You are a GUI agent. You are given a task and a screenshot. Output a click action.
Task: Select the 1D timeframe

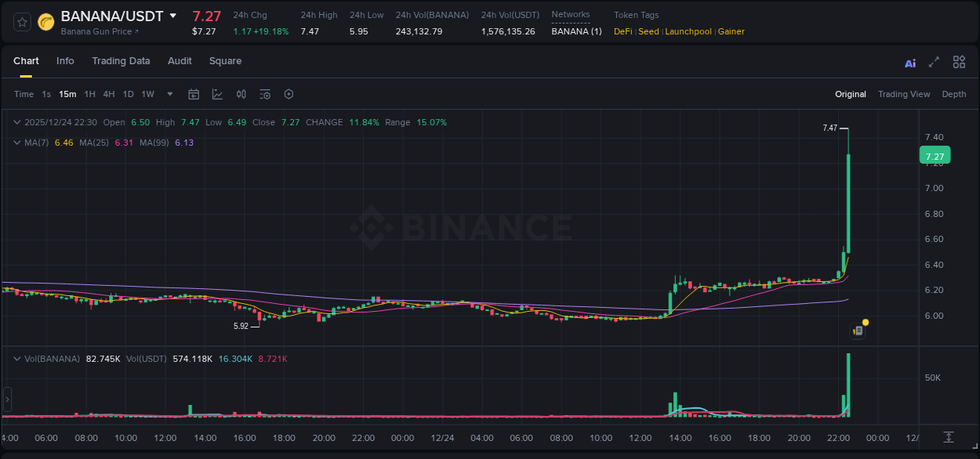(x=128, y=94)
